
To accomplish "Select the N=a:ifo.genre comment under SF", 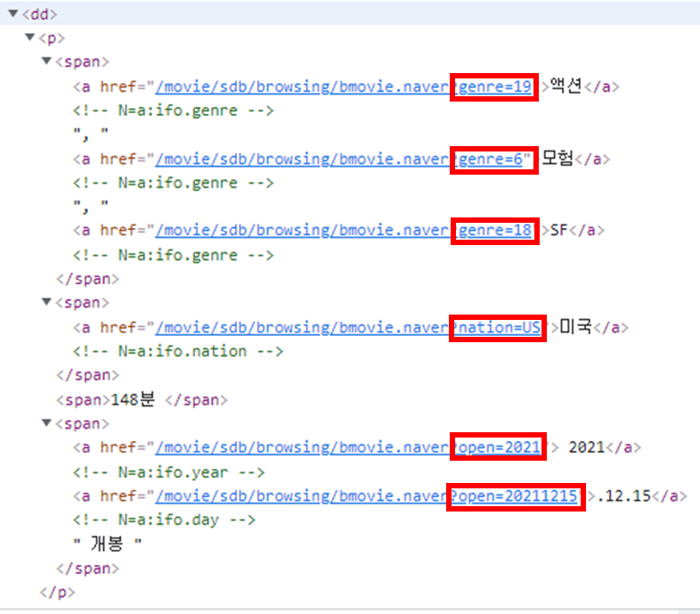I will (x=173, y=255).
